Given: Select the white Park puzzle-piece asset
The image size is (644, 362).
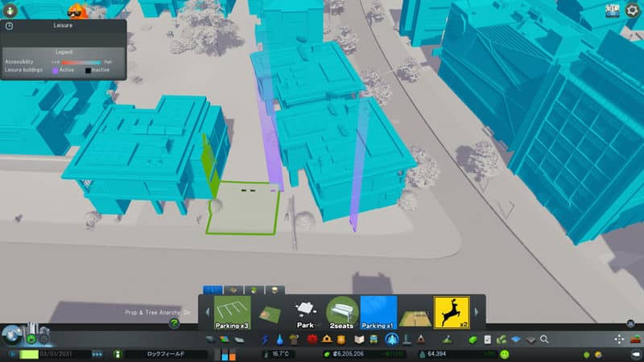Looking at the screenshot, I should 304,311.
